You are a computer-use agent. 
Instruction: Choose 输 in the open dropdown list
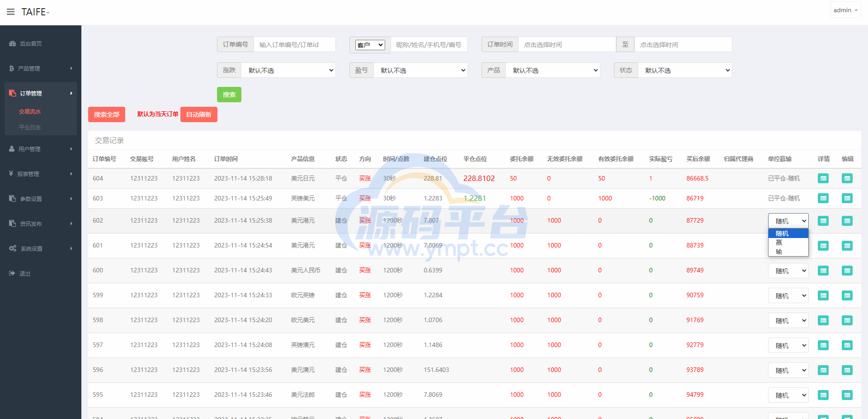tap(788, 252)
